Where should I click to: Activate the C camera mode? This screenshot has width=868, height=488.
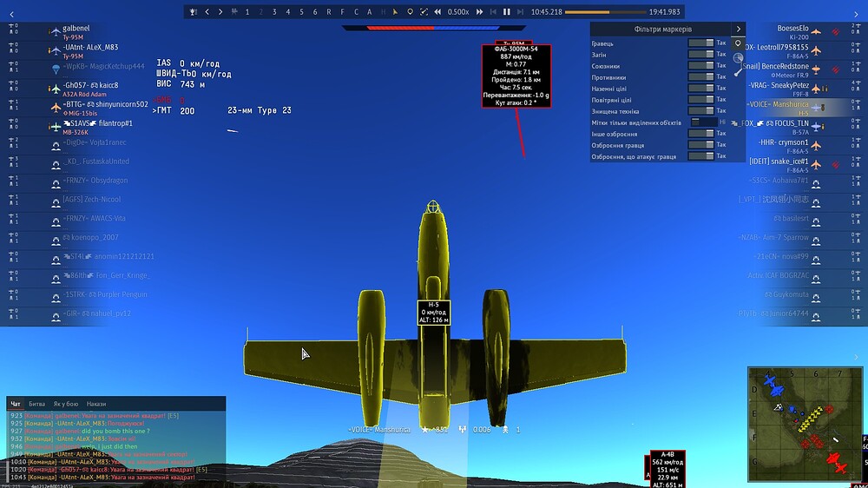[x=356, y=11]
